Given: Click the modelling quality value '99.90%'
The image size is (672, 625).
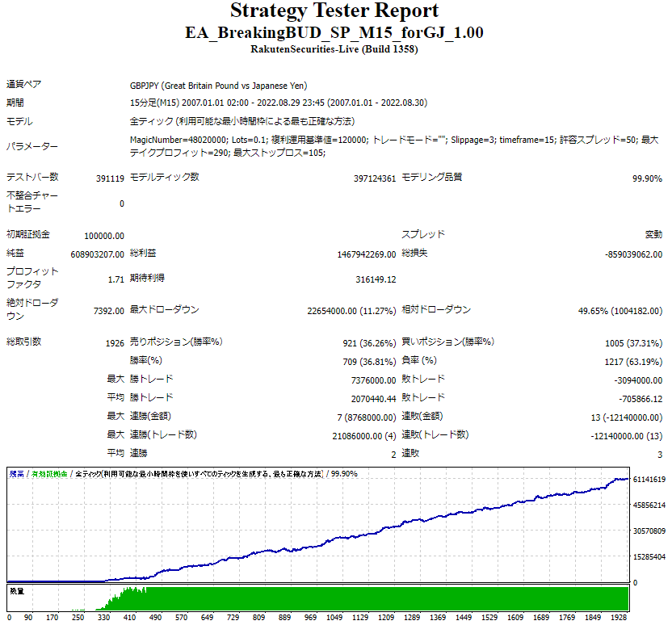Looking at the screenshot, I should (647, 178).
